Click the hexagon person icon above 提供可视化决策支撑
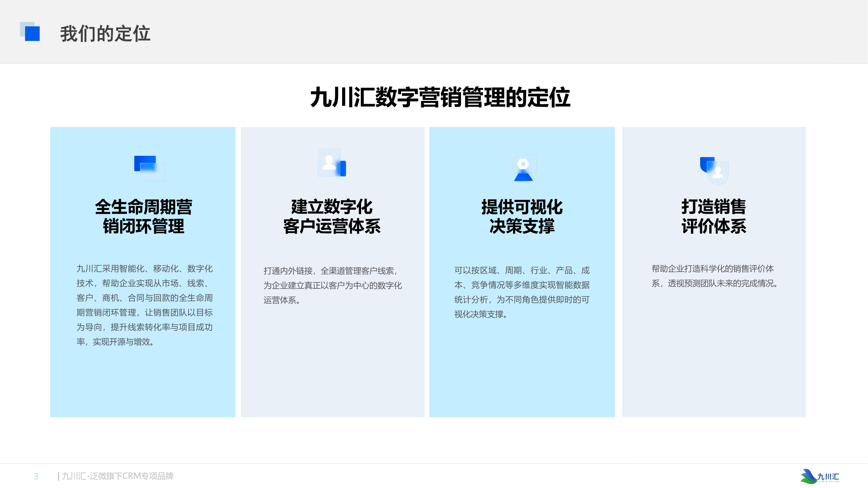Image resolution: width=868 pixels, height=488 pixels. (523, 168)
